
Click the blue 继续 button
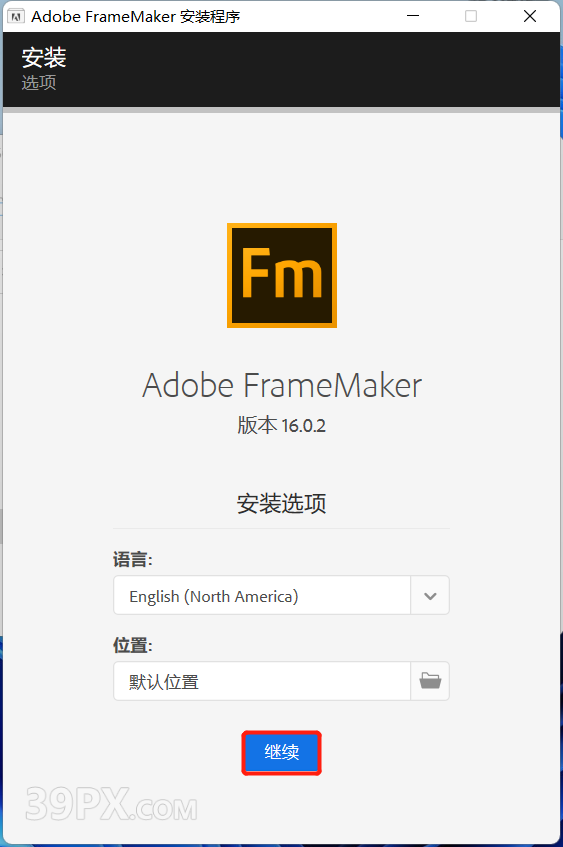click(x=282, y=752)
